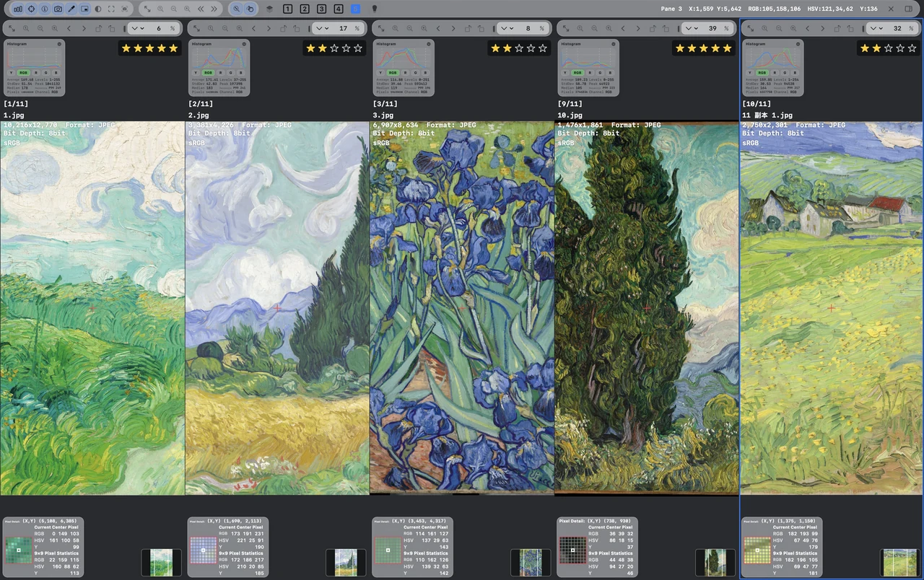Screen dimensions: 924x580
Task: Click the layers stack icon in top toolbar
Action: click(x=269, y=9)
